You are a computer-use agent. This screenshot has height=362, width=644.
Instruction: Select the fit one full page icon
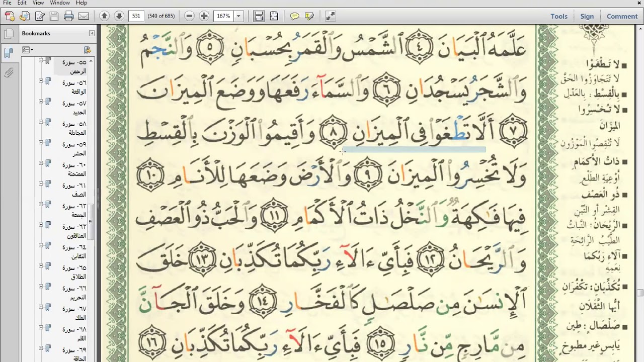[274, 16]
